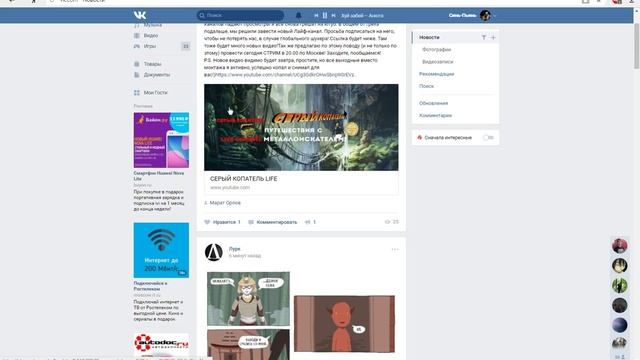Open the Huawei Nova Lite ad image
This screenshot has height=360, width=640.
click(x=161, y=140)
